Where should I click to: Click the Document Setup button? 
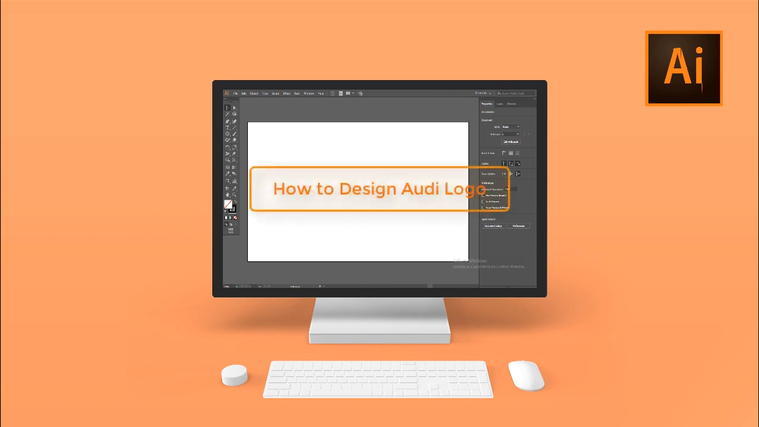[493, 226]
